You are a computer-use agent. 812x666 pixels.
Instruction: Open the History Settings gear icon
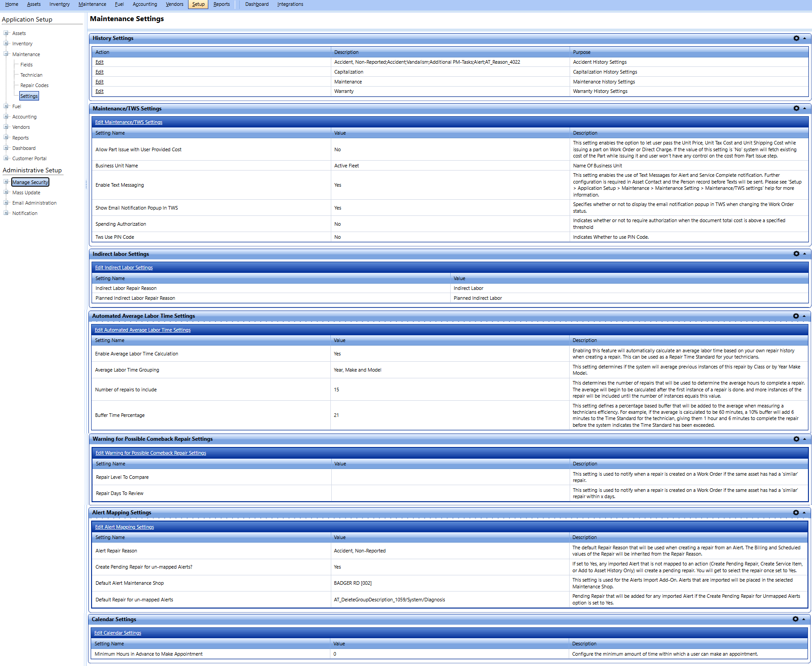point(796,38)
